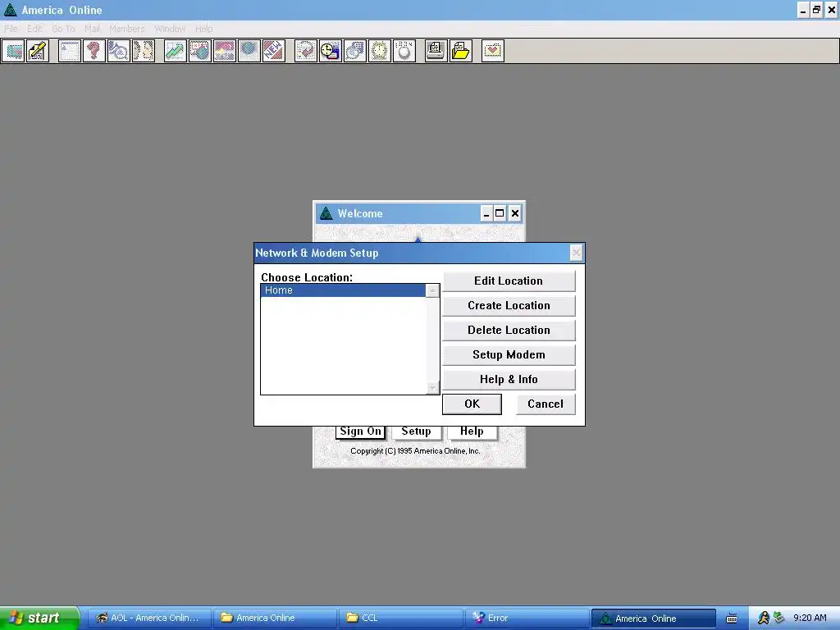Click Create Location button

[509, 305]
